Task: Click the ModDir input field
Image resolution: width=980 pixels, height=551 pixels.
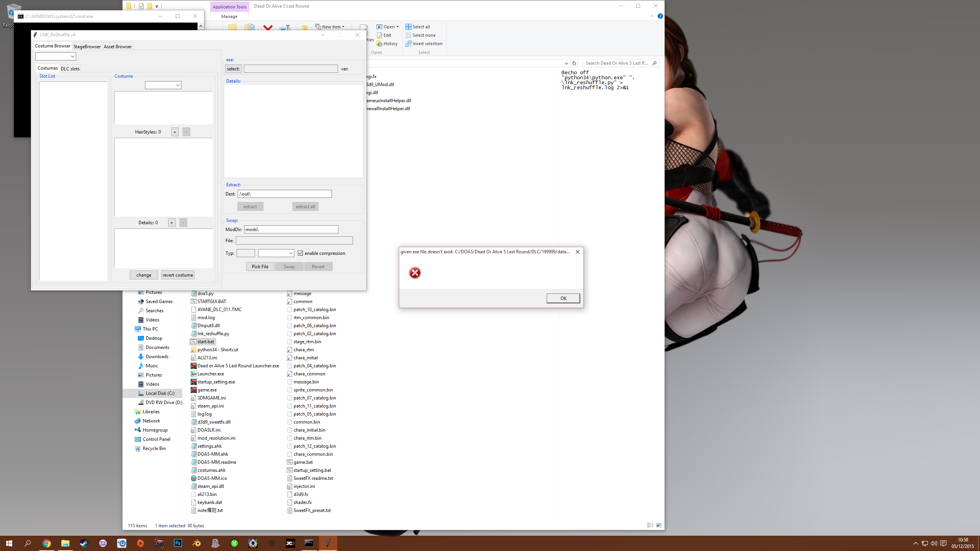Action: (x=291, y=230)
